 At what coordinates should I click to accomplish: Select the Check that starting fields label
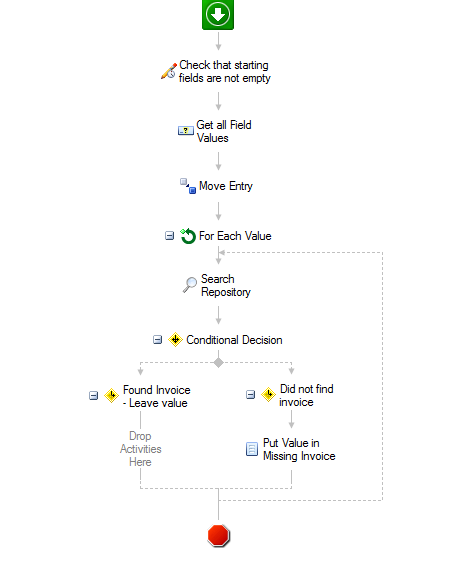click(x=225, y=71)
